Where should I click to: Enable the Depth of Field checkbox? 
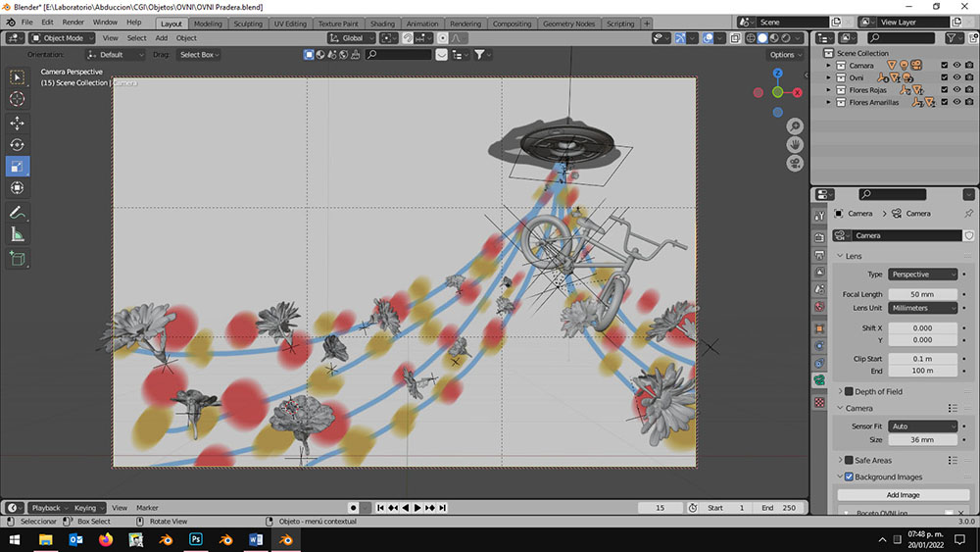coord(849,391)
